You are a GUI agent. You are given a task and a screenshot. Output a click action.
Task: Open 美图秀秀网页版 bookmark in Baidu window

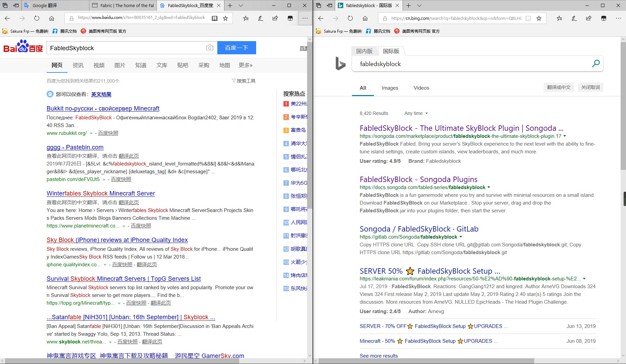point(103,31)
